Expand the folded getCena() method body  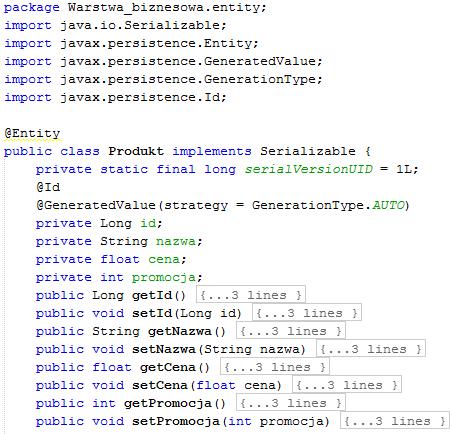pos(275,367)
